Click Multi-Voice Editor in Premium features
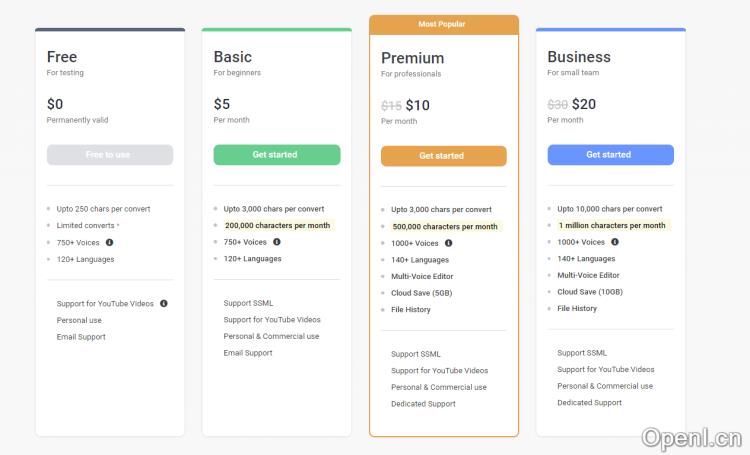This screenshot has height=455, width=750. 422,276
